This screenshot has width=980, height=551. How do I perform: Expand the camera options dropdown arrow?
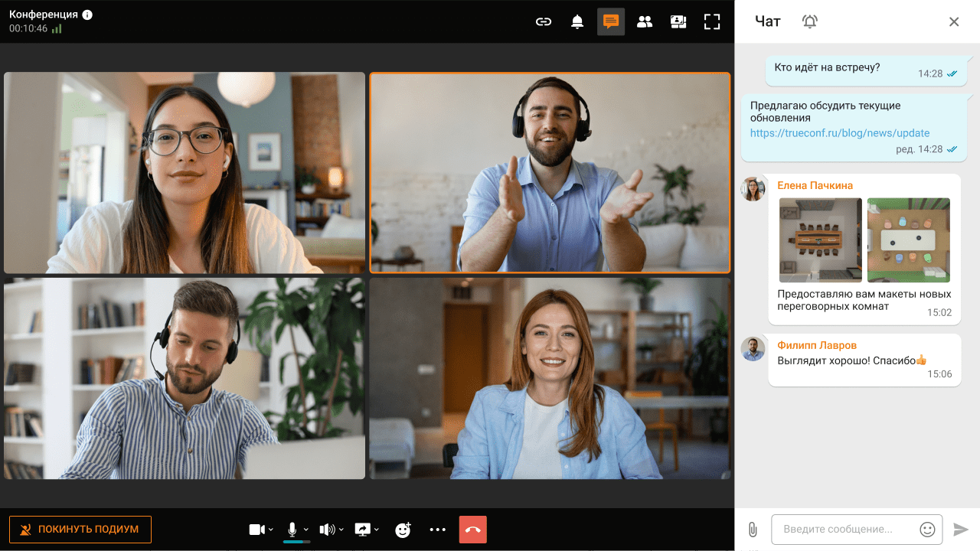point(271,530)
